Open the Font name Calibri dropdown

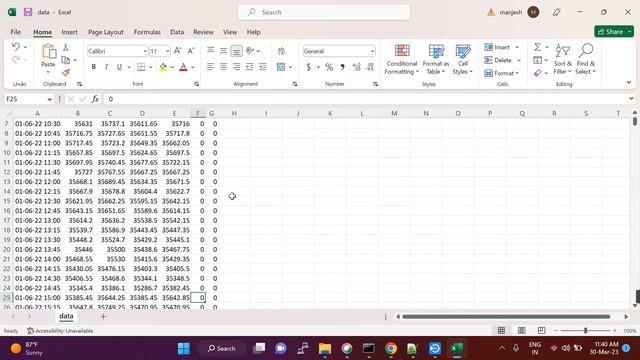145,51
